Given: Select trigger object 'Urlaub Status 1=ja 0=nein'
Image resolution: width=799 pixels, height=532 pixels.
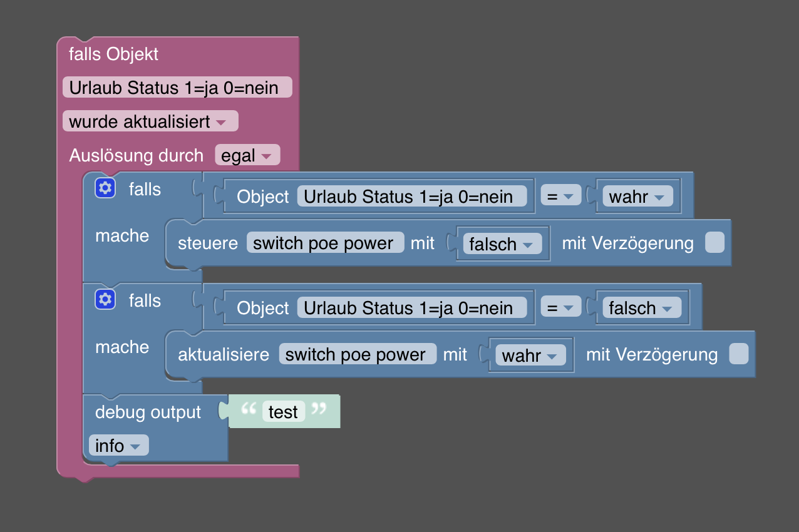Looking at the screenshot, I should pyautogui.click(x=177, y=88).
